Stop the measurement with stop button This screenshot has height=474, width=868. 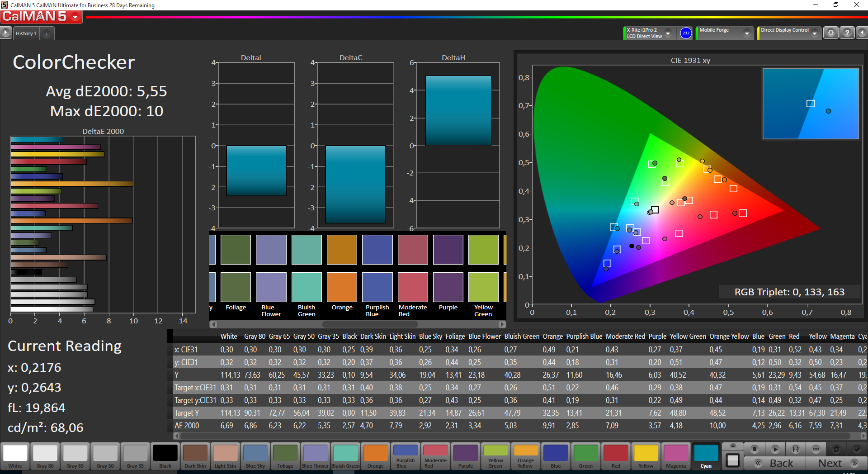(754, 449)
